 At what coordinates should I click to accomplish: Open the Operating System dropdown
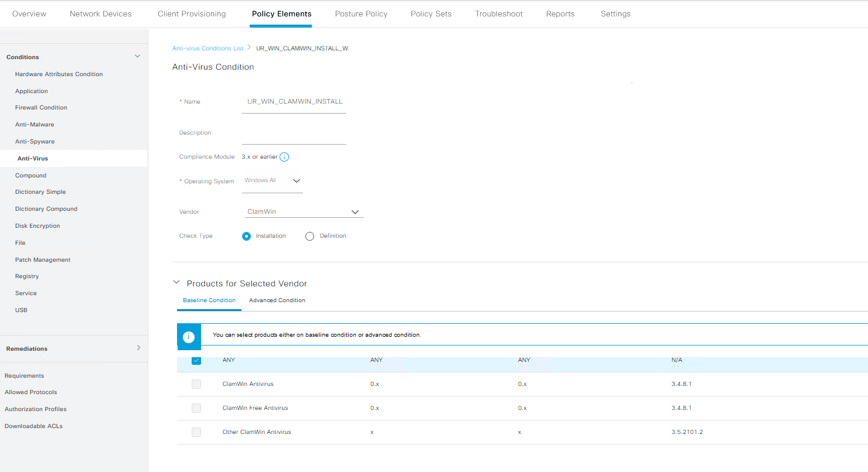[x=296, y=181]
